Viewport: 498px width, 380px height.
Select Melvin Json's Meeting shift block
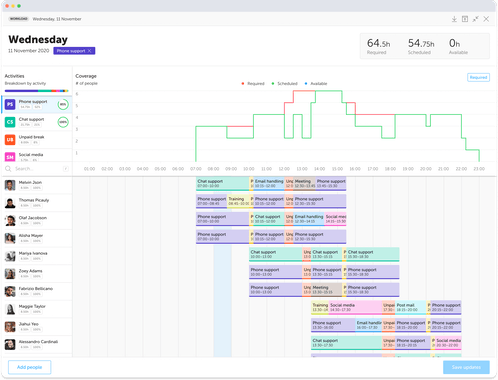pos(304,184)
